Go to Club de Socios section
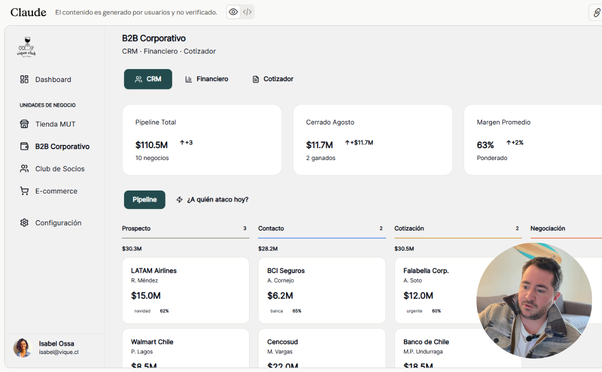 [60, 169]
